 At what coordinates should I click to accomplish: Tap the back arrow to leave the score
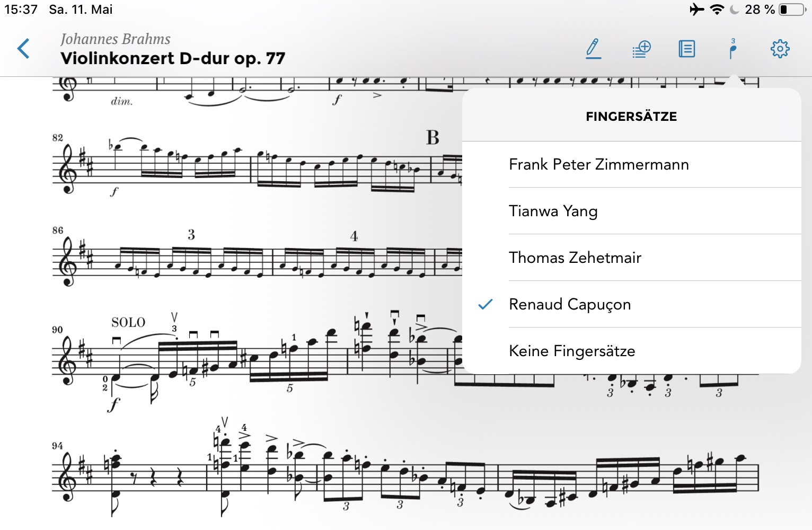pos(24,49)
